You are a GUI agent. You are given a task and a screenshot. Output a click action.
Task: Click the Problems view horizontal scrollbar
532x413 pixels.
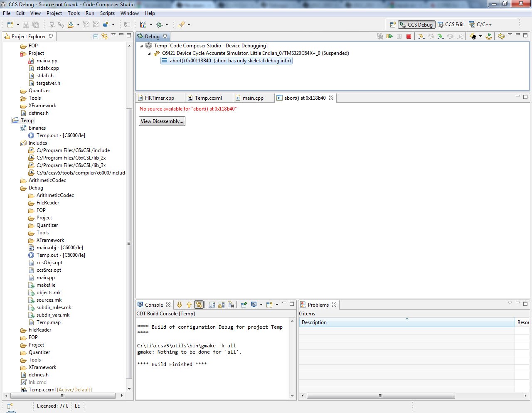(380, 396)
